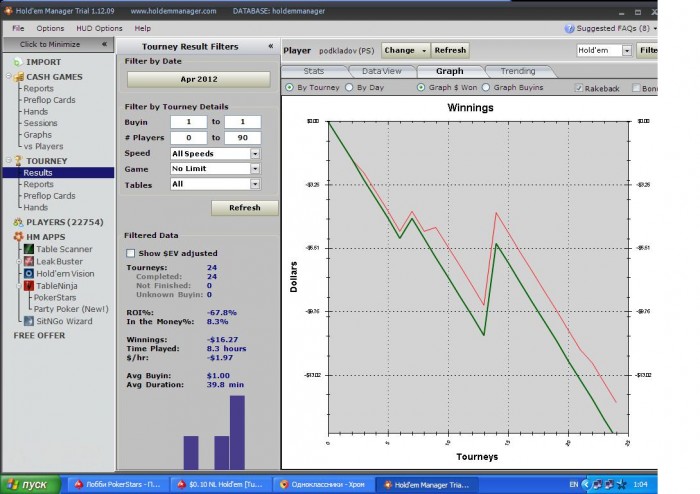The width and height of the screenshot is (700, 494).
Task: Open the vs Players tree item
Action: click(x=43, y=146)
